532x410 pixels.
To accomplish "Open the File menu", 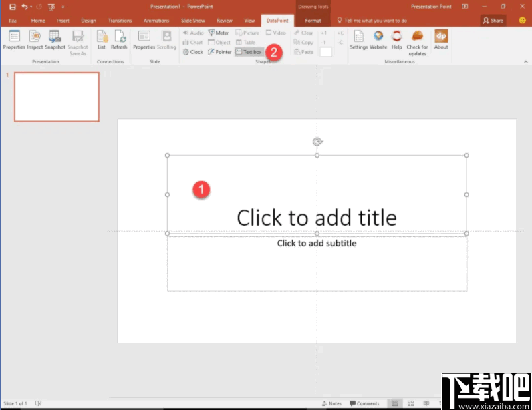I will point(13,21).
